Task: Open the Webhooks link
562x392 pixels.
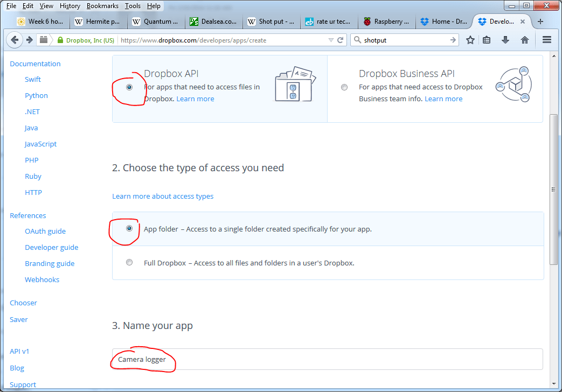Action: tap(42, 280)
